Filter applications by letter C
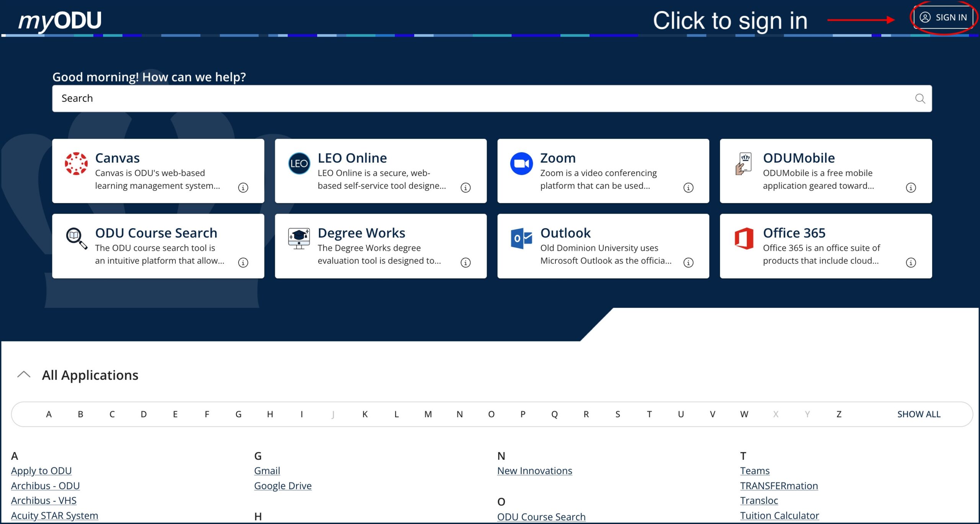 (111, 414)
